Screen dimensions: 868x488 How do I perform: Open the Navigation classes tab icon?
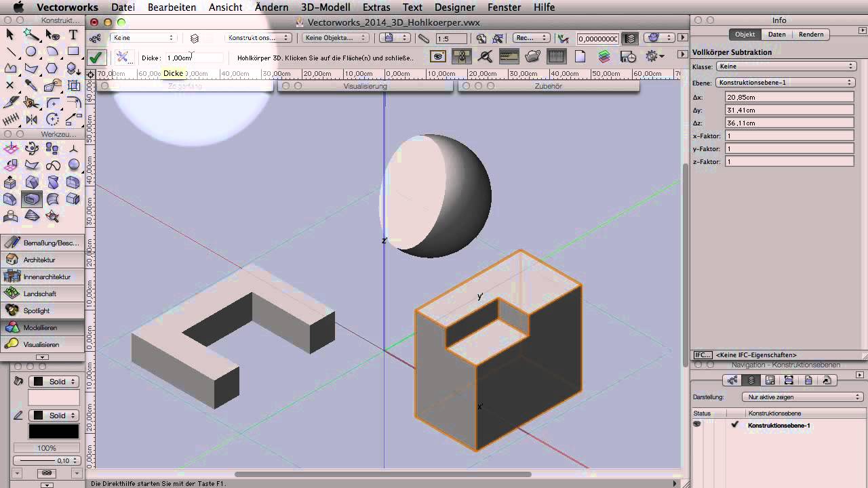tap(732, 380)
